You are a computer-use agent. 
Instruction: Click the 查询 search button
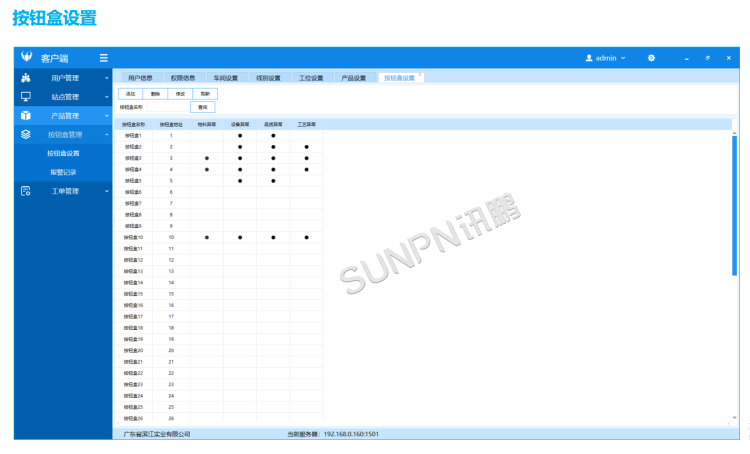(203, 106)
